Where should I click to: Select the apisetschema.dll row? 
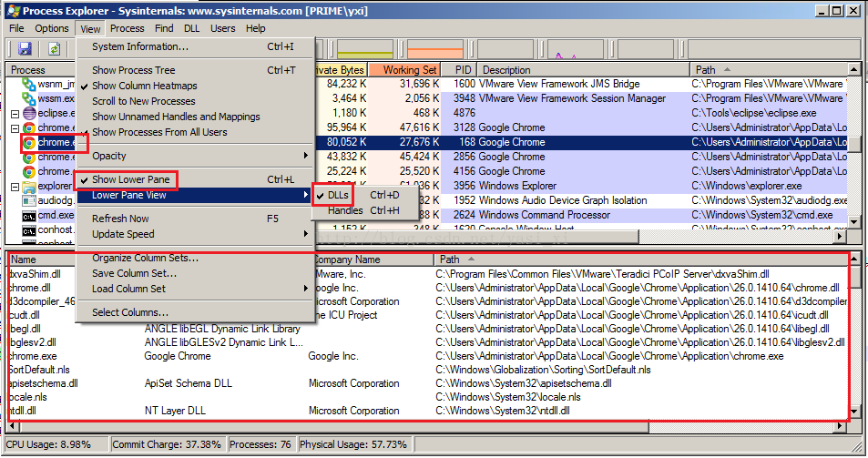(x=428, y=383)
